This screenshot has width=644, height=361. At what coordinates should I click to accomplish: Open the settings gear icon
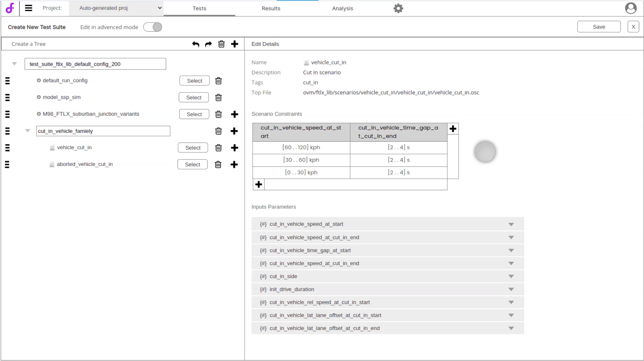[398, 8]
